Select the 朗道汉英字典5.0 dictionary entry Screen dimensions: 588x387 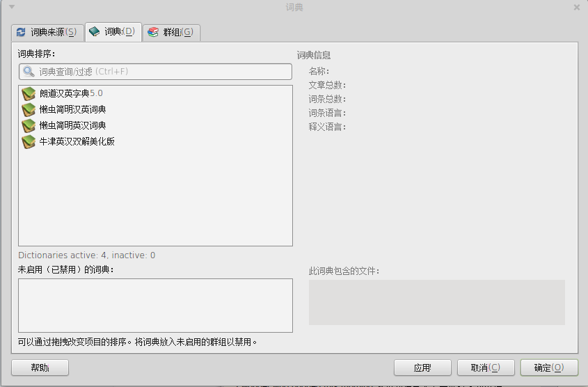[x=155, y=94]
